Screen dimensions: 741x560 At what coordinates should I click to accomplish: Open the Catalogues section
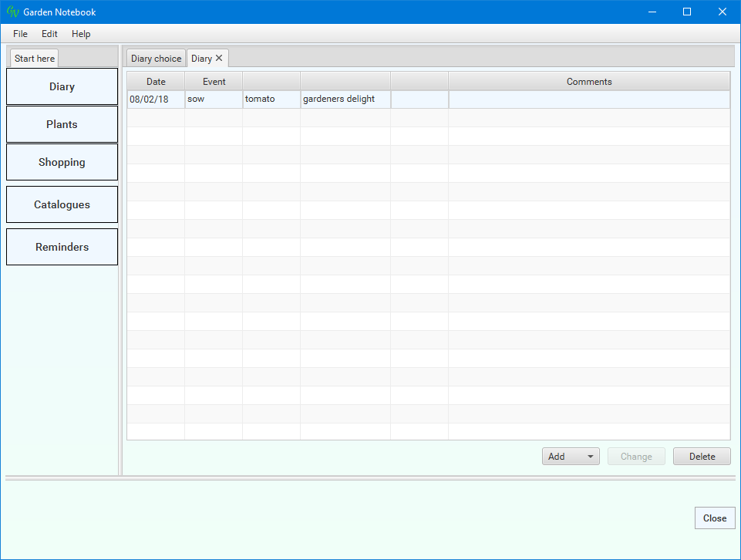(62, 204)
